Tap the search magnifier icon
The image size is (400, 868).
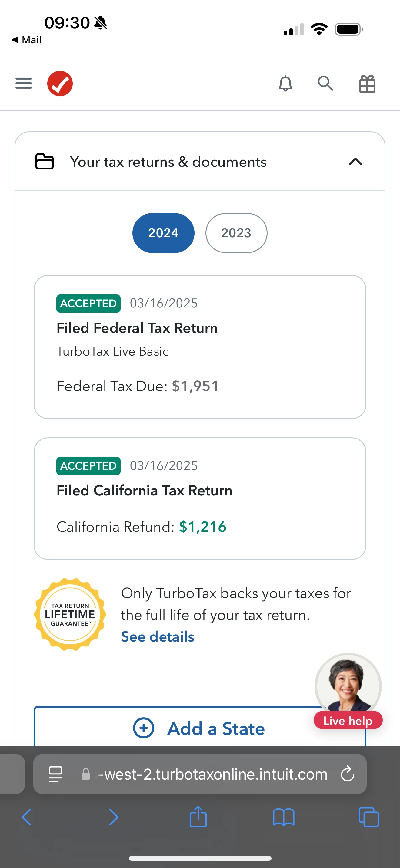click(325, 83)
